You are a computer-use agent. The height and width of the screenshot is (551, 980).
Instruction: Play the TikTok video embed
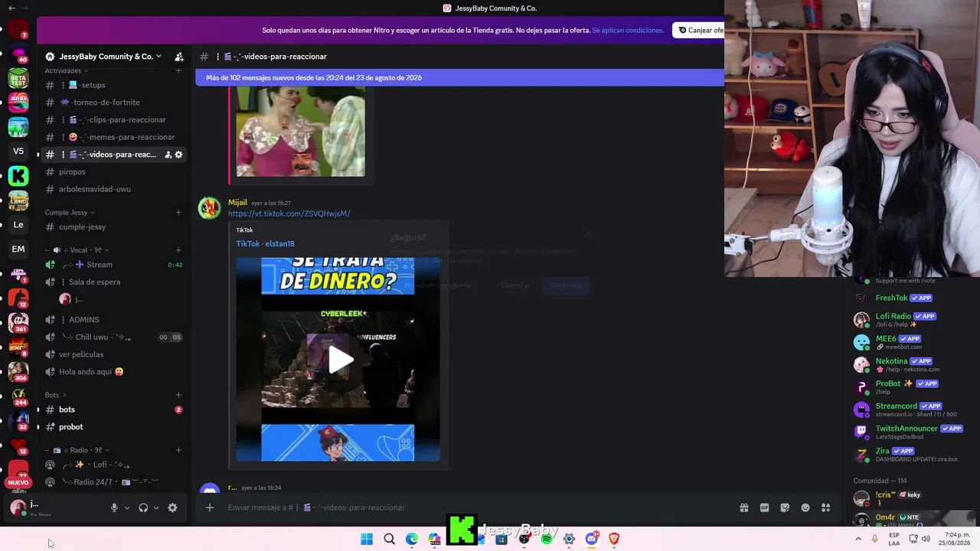341,360
